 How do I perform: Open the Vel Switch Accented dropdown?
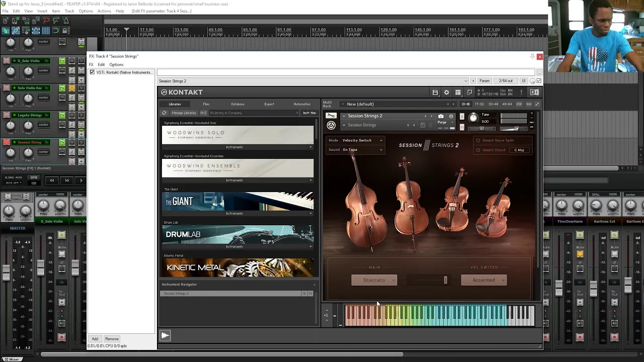click(484, 280)
